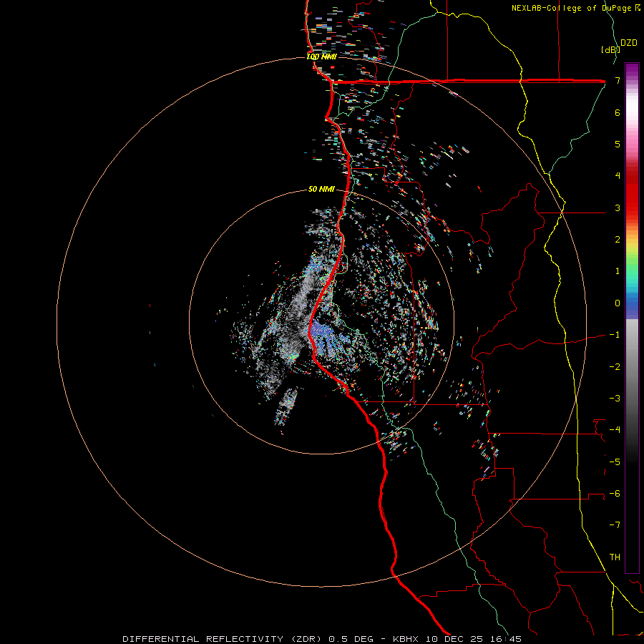Select the 7 value on the color scale
The image size is (644, 644).
(x=618, y=80)
